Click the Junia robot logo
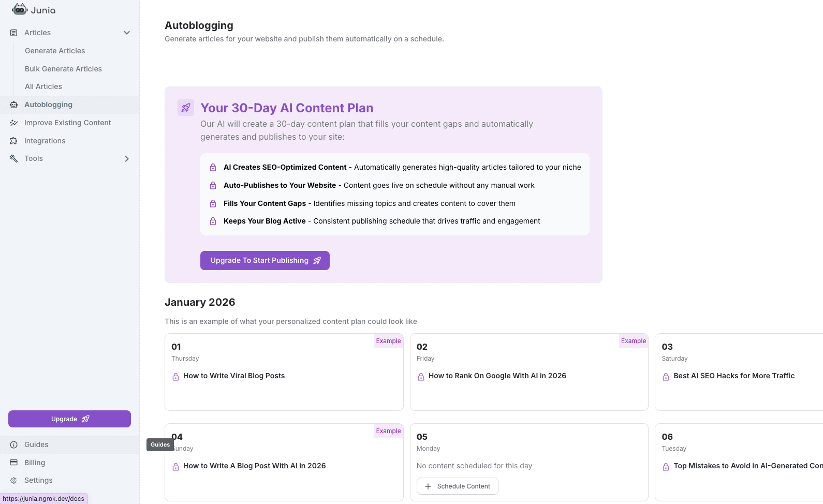823x504 pixels. [x=20, y=9]
